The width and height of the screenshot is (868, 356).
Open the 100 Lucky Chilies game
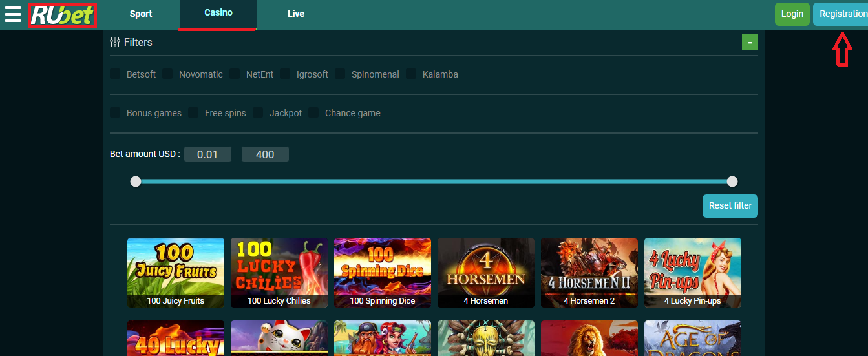pyautogui.click(x=279, y=273)
